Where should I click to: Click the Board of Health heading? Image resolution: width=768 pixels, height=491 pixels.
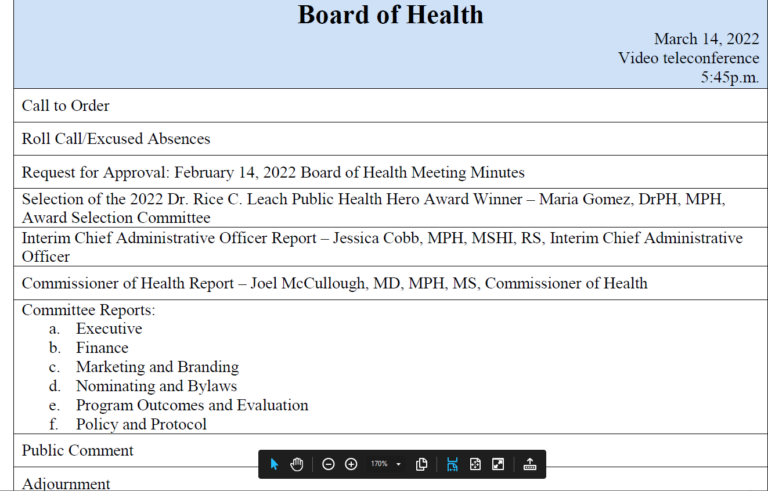[390, 15]
